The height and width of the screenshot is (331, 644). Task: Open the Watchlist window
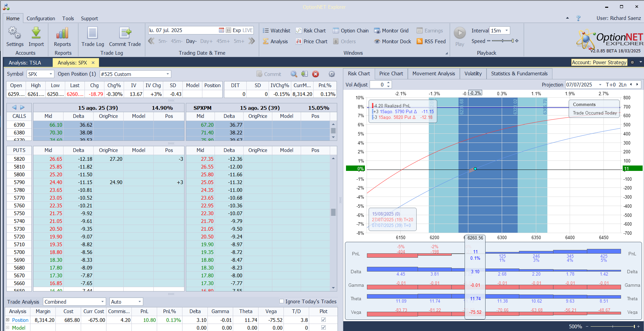pyautogui.click(x=276, y=31)
